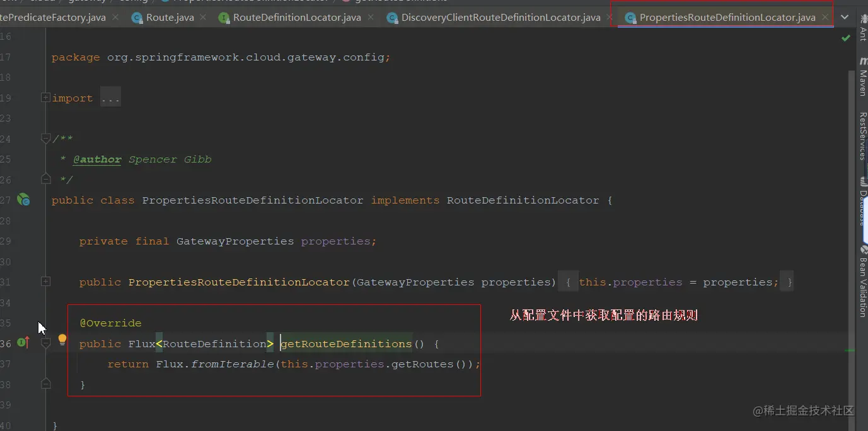
Task: Close the RouteDefinitionLocator.java tab
Action: [x=371, y=18]
